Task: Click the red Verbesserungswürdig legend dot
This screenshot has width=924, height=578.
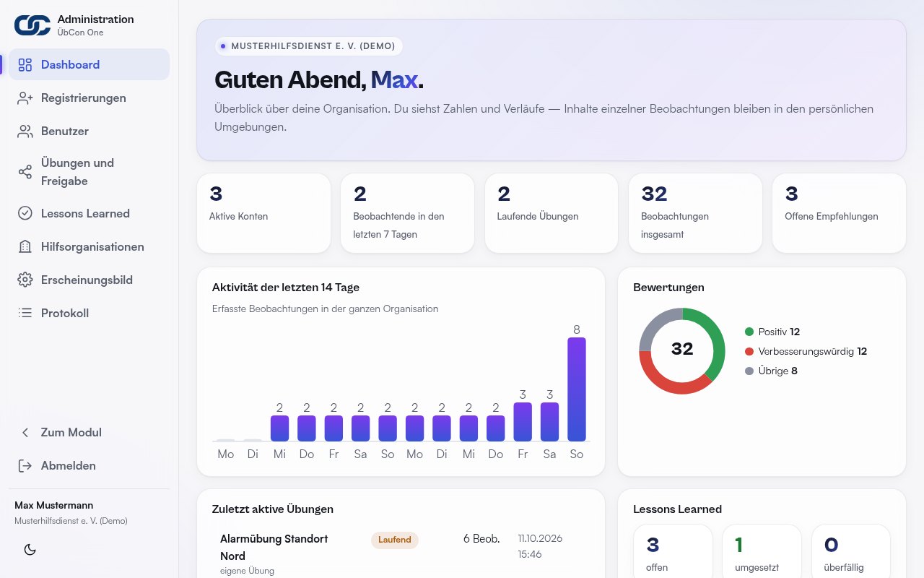Action: (749, 352)
